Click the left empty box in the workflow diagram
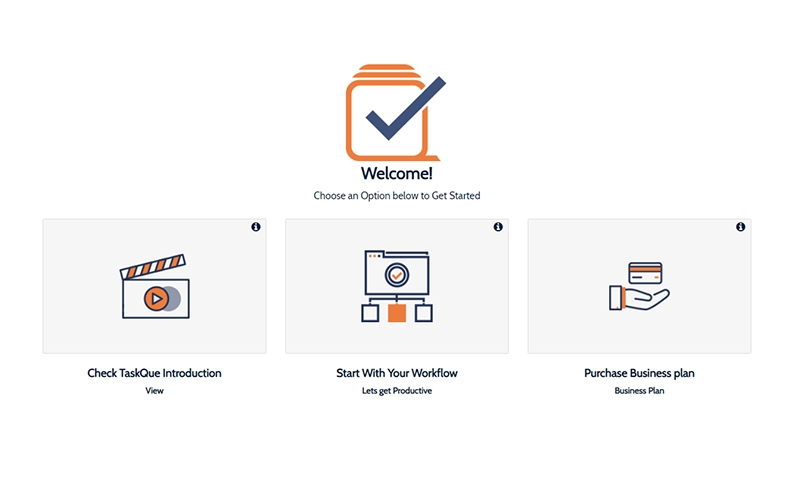This screenshot has height=500, width=800. (370, 313)
